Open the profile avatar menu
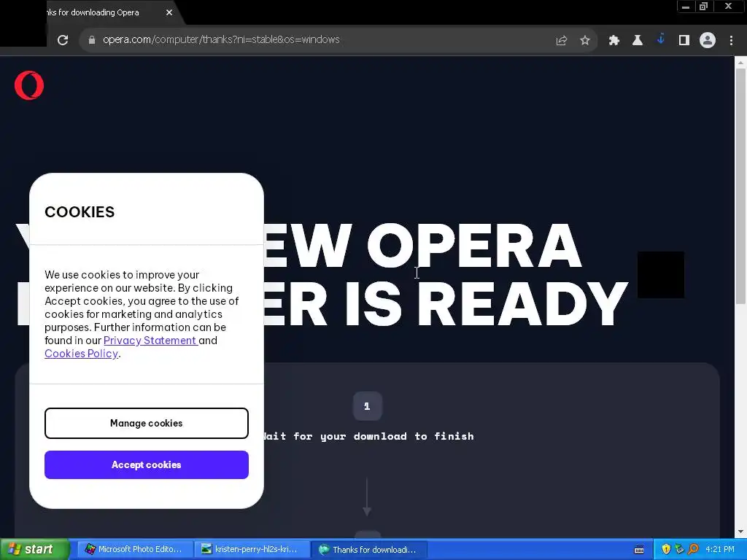Screen dimensions: 747x560 (x=708, y=40)
